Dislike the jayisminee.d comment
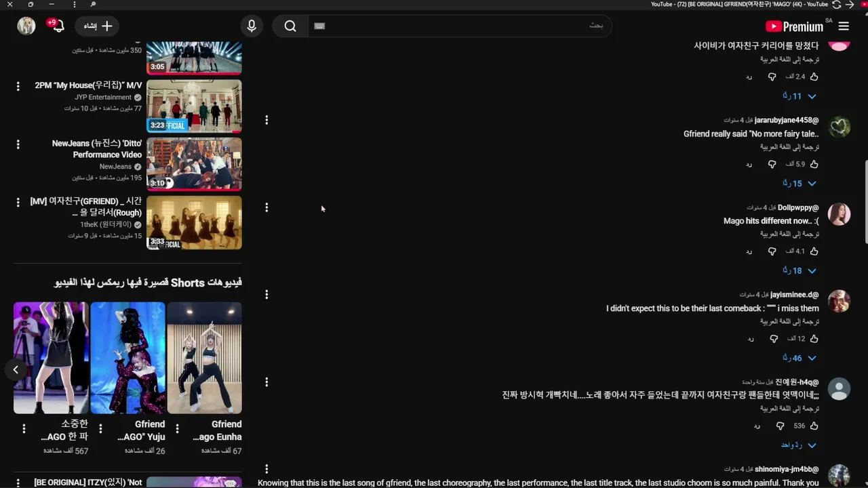Viewport: 868px width, 488px height. (774, 338)
